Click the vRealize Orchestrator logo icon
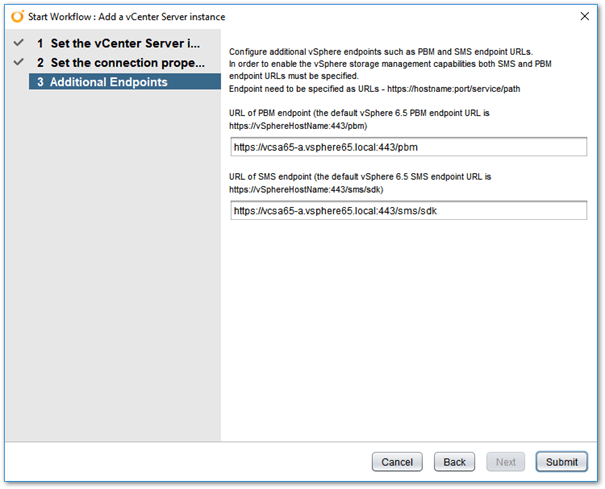The width and height of the screenshot is (605, 489). (17, 17)
